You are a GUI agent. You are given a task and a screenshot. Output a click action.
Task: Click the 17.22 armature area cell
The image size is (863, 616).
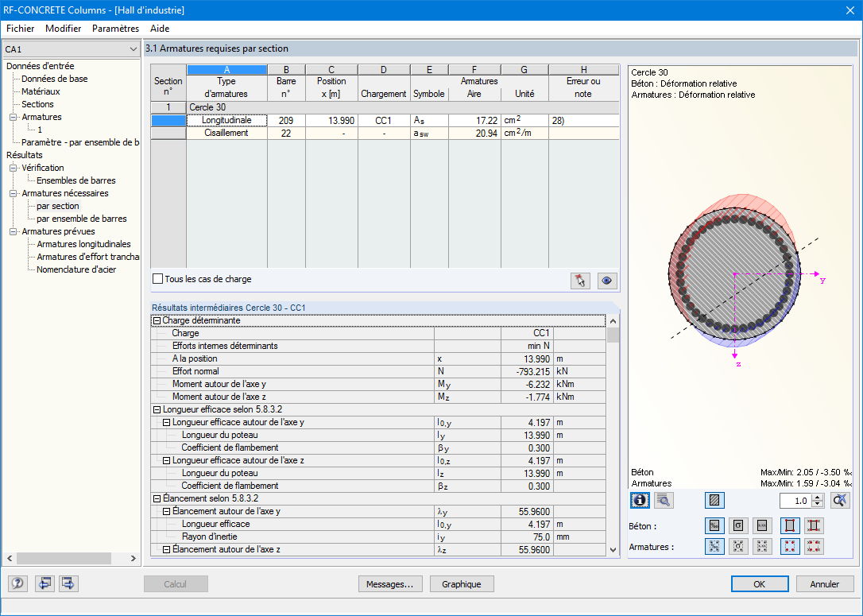[474, 121]
